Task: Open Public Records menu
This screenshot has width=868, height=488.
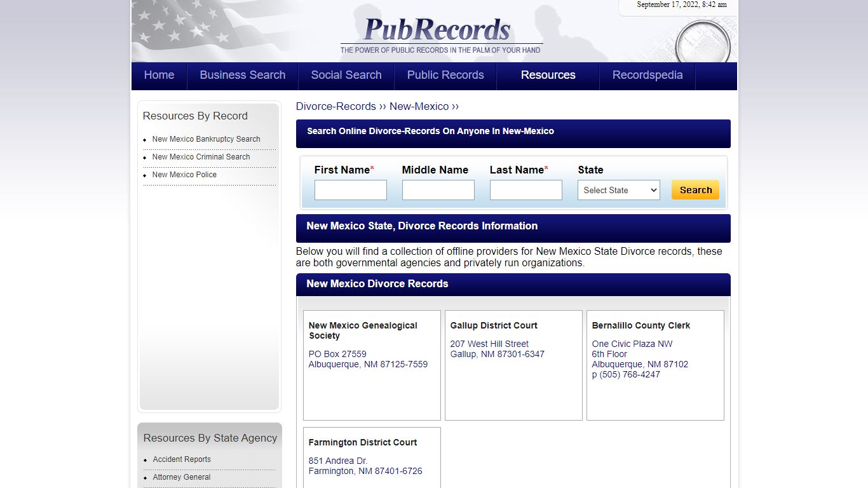Action: [x=445, y=75]
